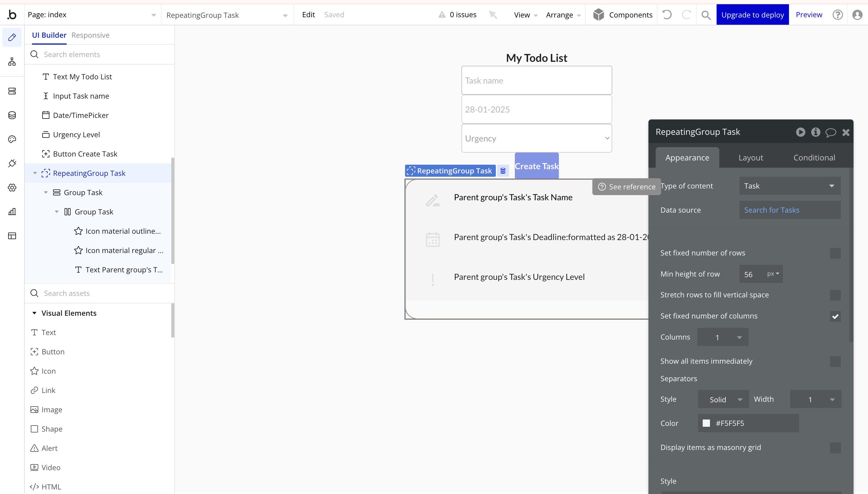Open the Styles palette icon

point(12,139)
